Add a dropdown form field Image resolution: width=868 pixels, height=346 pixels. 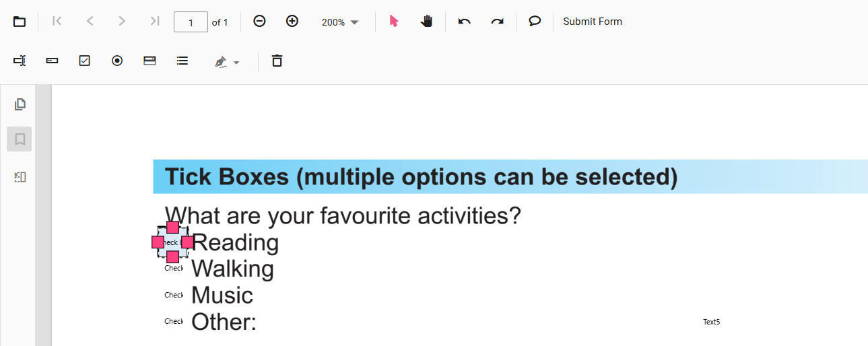click(x=149, y=61)
